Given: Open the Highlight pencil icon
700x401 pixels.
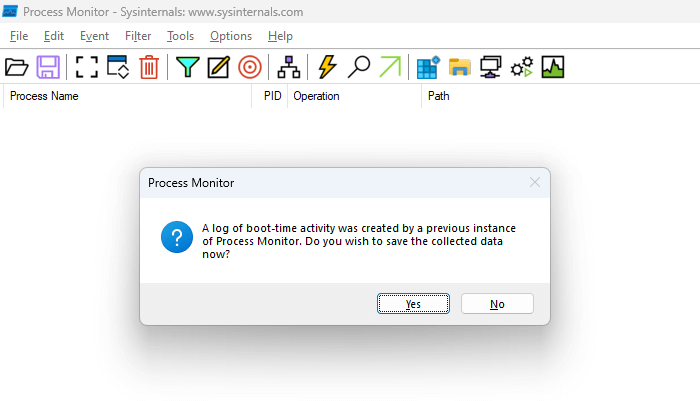Looking at the screenshot, I should click(219, 67).
